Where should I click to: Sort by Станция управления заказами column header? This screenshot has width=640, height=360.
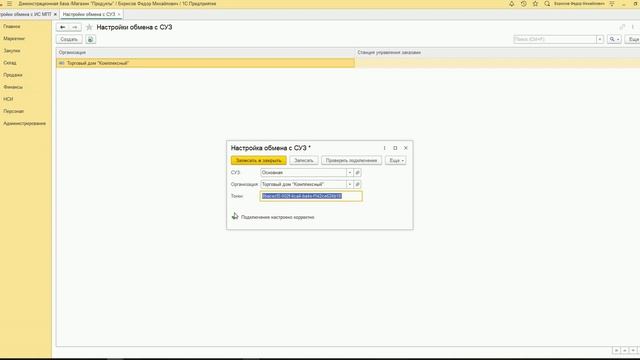click(x=498, y=53)
